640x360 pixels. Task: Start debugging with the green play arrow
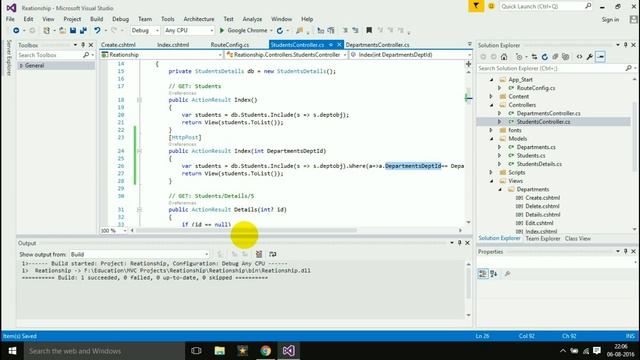tap(222, 31)
